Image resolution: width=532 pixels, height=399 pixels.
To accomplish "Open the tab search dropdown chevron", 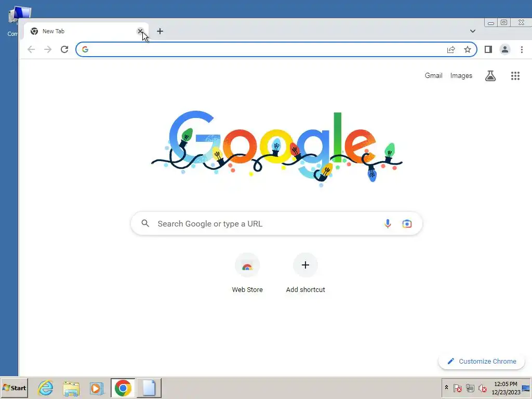I will (x=473, y=31).
